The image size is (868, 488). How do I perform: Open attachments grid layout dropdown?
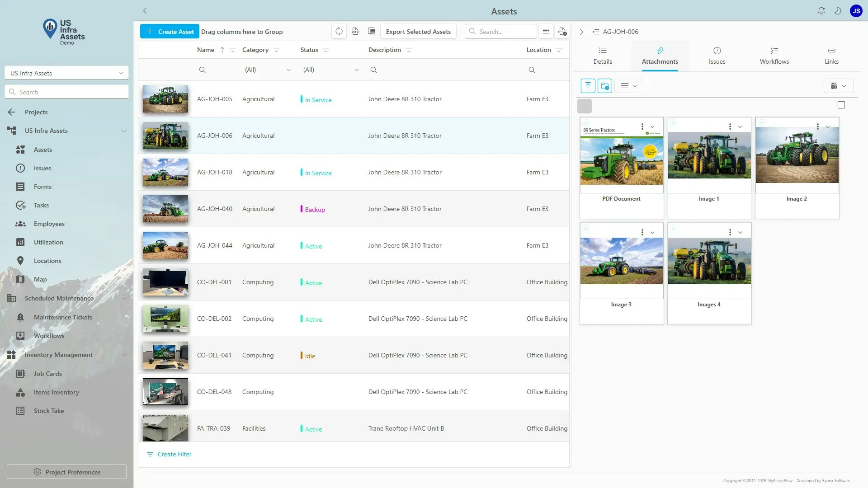[x=838, y=86]
